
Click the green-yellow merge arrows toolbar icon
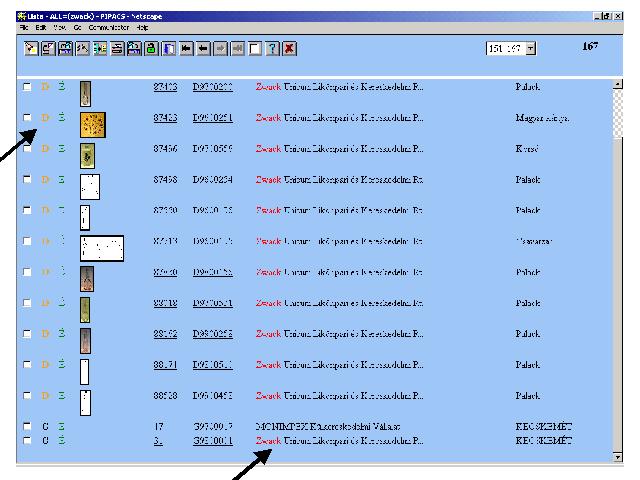pos(100,49)
